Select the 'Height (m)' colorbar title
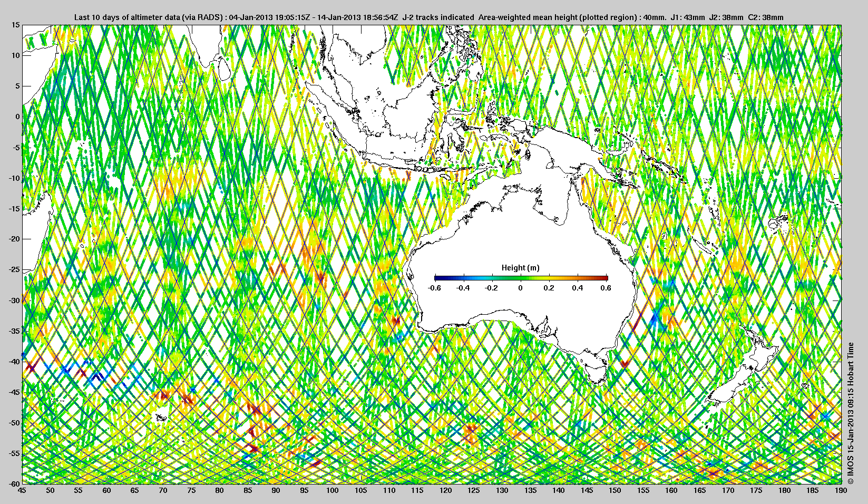 coord(521,268)
